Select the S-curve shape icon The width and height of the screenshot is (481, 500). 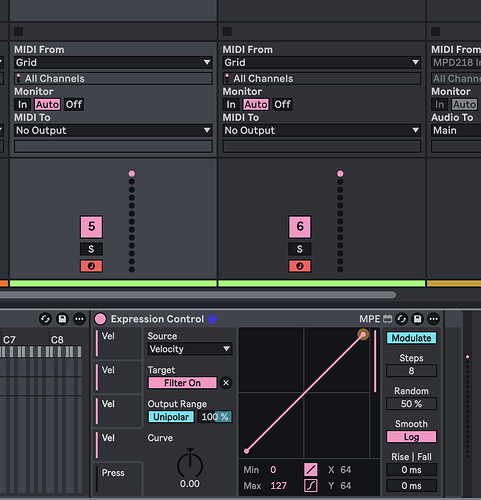[x=311, y=486]
